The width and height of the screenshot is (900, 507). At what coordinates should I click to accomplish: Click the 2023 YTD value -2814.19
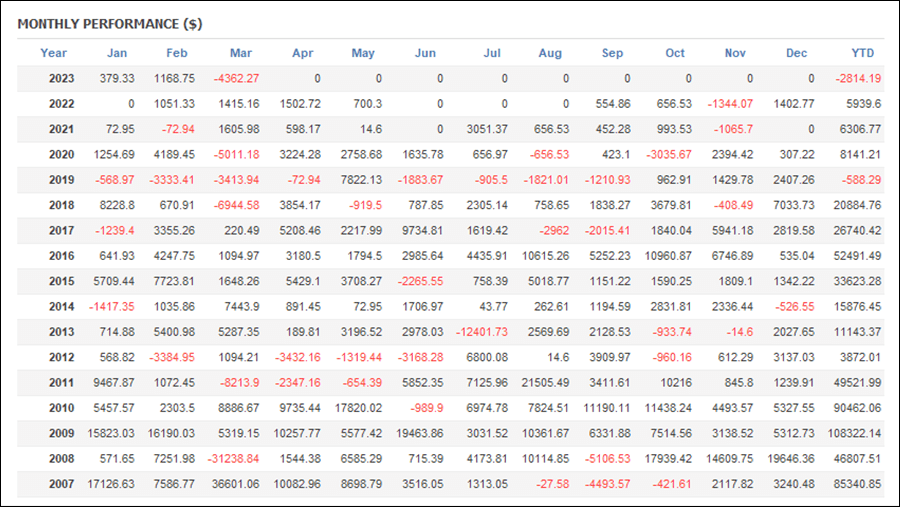click(x=858, y=79)
